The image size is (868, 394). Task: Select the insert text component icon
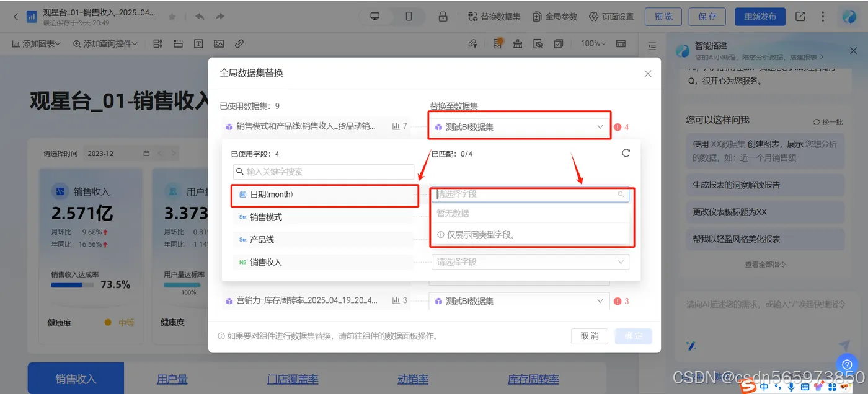pos(198,43)
